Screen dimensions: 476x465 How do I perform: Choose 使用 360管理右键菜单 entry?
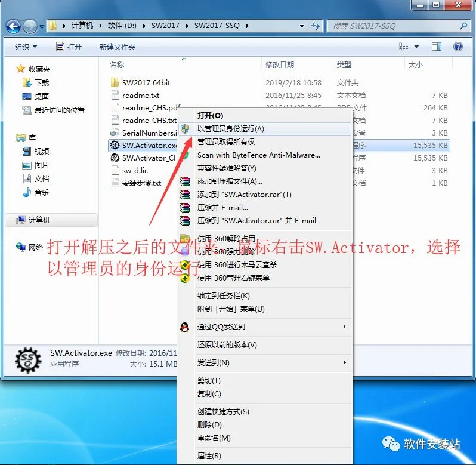click(x=265, y=278)
